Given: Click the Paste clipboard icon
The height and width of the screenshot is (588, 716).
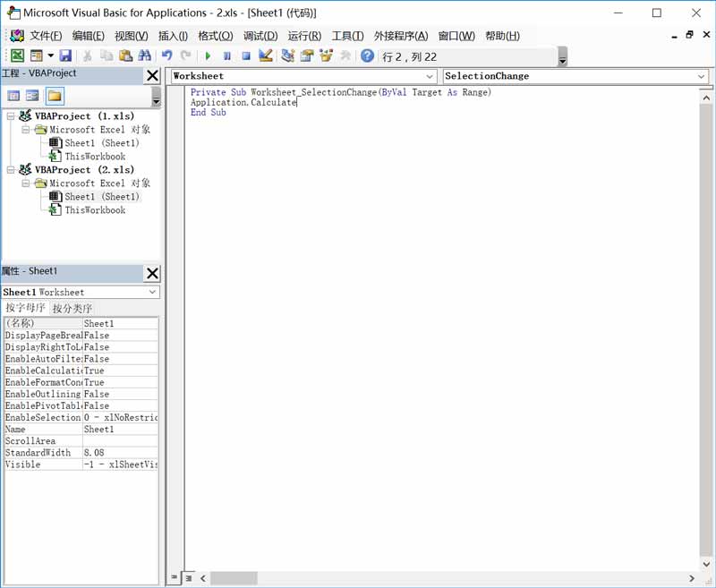Looking at the screenshot, I should click(125, 55).
